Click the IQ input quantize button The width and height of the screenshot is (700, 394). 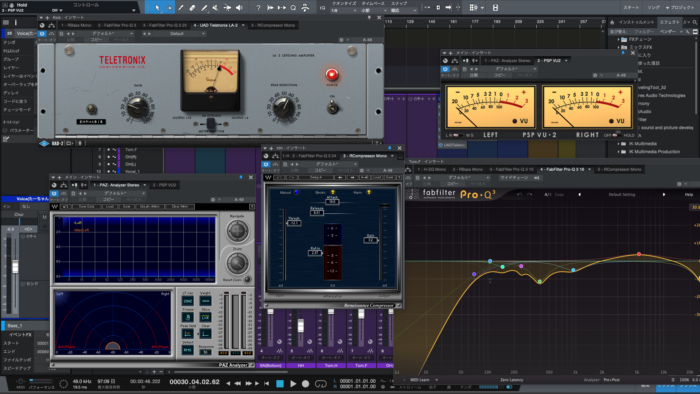click(x=322, y=8)
